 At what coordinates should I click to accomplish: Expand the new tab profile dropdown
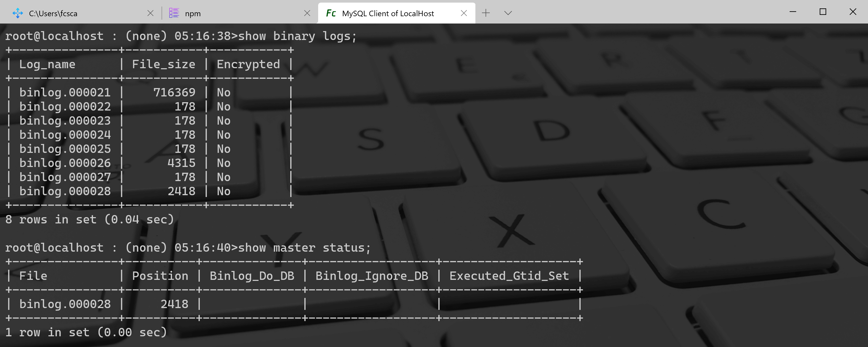508,13
